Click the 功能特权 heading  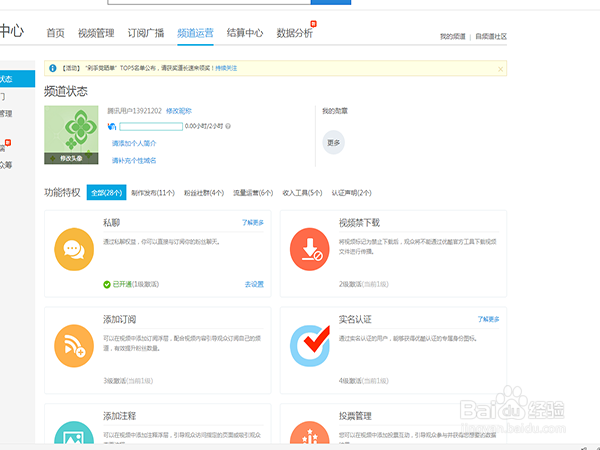62,192
